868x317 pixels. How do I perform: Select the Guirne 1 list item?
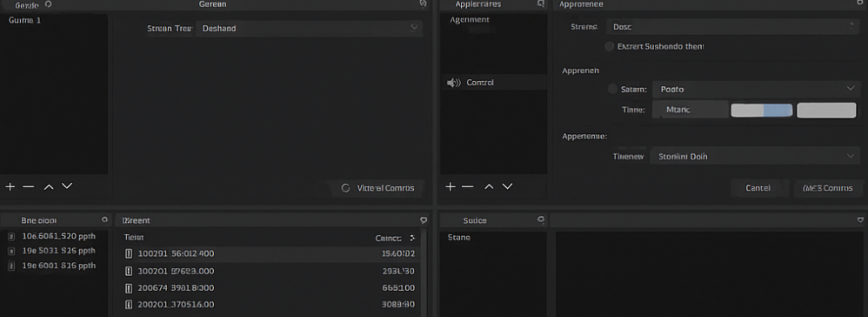click(x=25, y=20)
